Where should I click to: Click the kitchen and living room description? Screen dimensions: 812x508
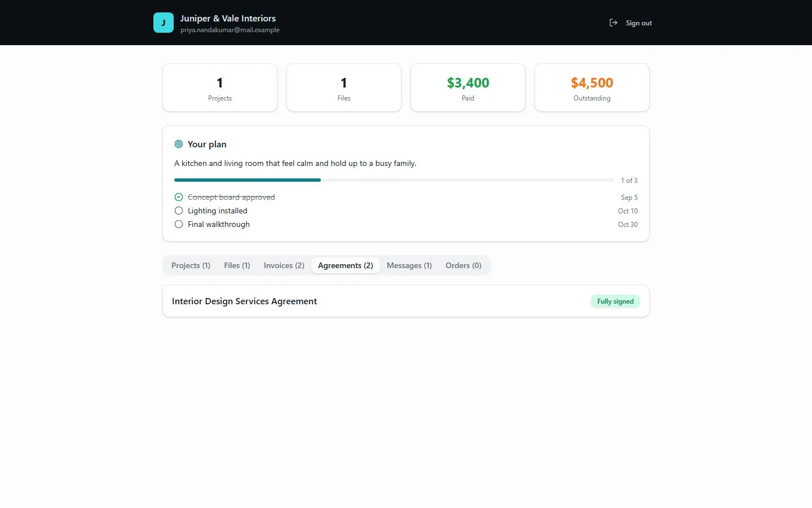point(295,163)
